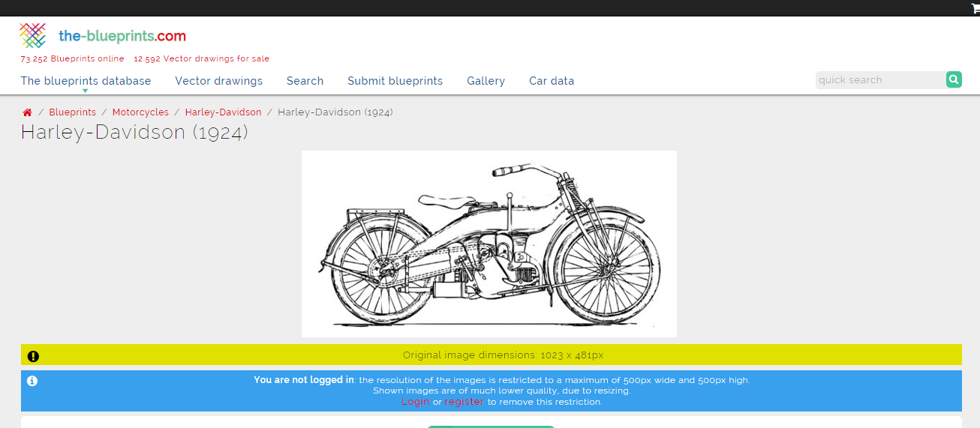Go to home via breadcrumb house icon
Screen dimensions: 980x428
pyautogui.click(x=27, y=112)
